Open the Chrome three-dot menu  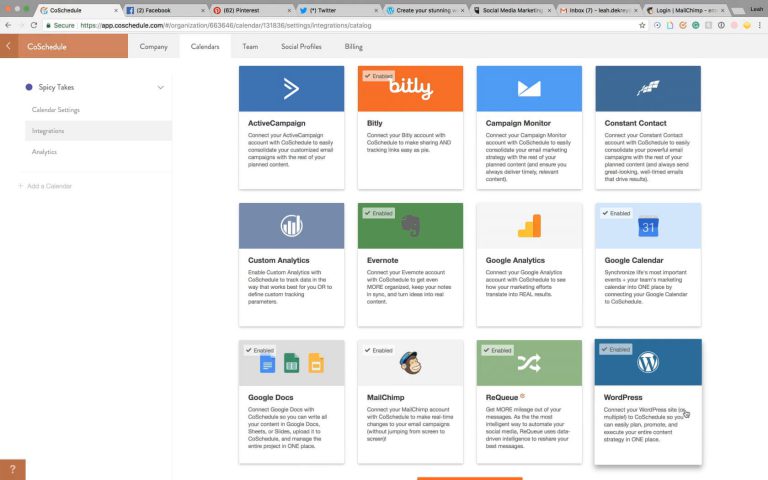(760, 25)
